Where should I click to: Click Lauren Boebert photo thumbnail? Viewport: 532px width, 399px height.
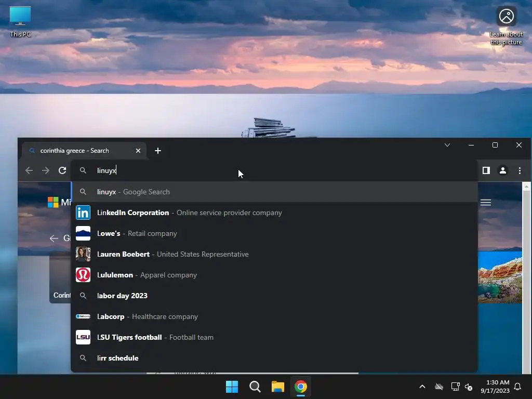coord(83,254)
